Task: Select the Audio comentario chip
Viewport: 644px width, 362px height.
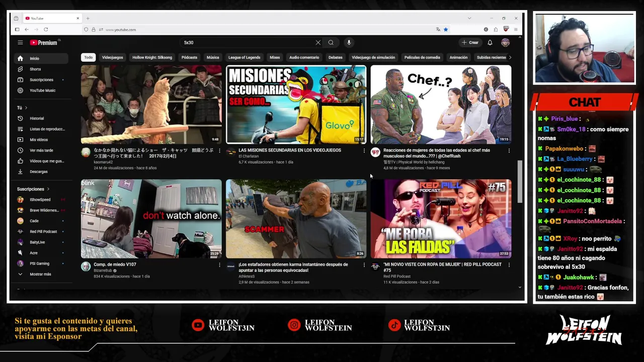Action: (x=304, y=57)
